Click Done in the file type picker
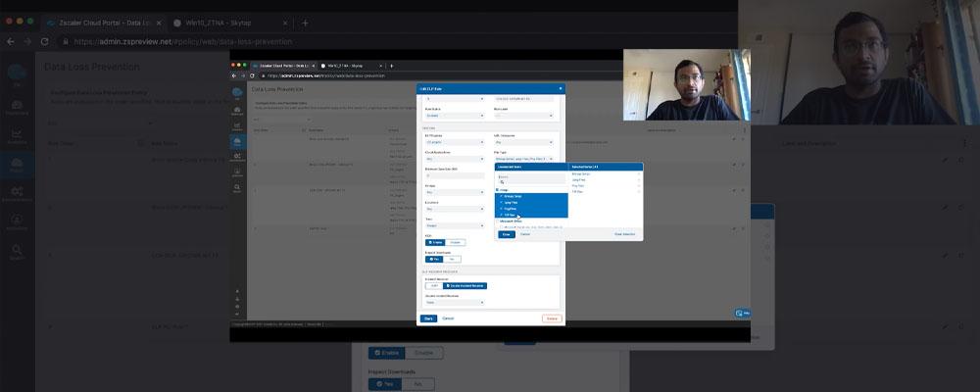 point(507,234)
